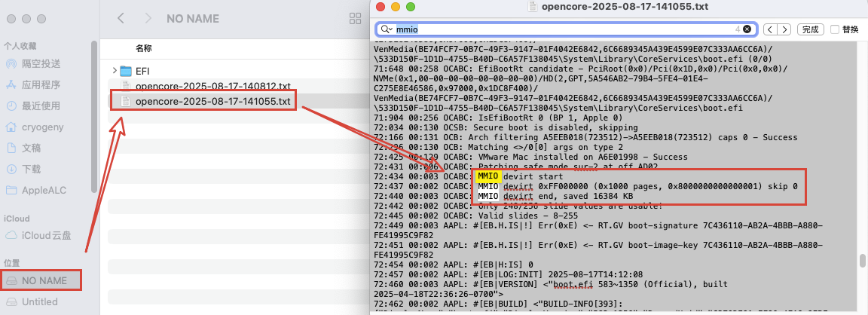Go forward in Finder window

(x=148, y=18)
